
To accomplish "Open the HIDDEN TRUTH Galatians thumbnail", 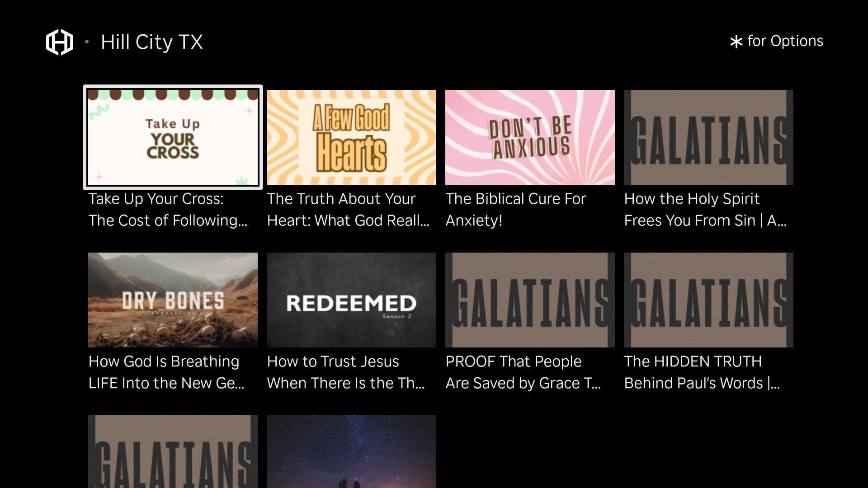I will click(x=708, y=300).
